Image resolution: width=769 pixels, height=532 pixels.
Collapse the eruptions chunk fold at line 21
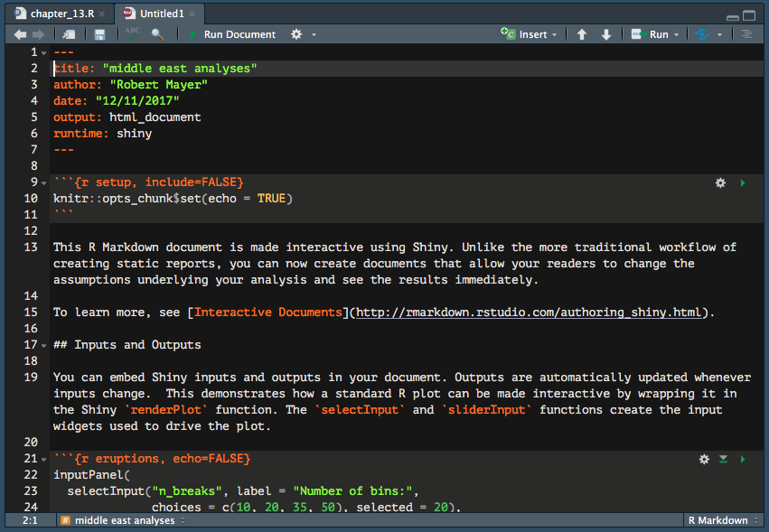pyautogui.click(x=44, y=460)
